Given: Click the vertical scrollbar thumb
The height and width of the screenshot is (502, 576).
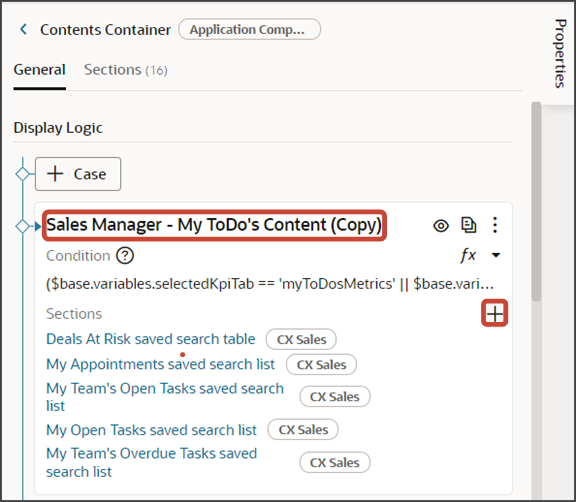Looking at the screenshot, I should pyautogui.click(x=536, y=201).
